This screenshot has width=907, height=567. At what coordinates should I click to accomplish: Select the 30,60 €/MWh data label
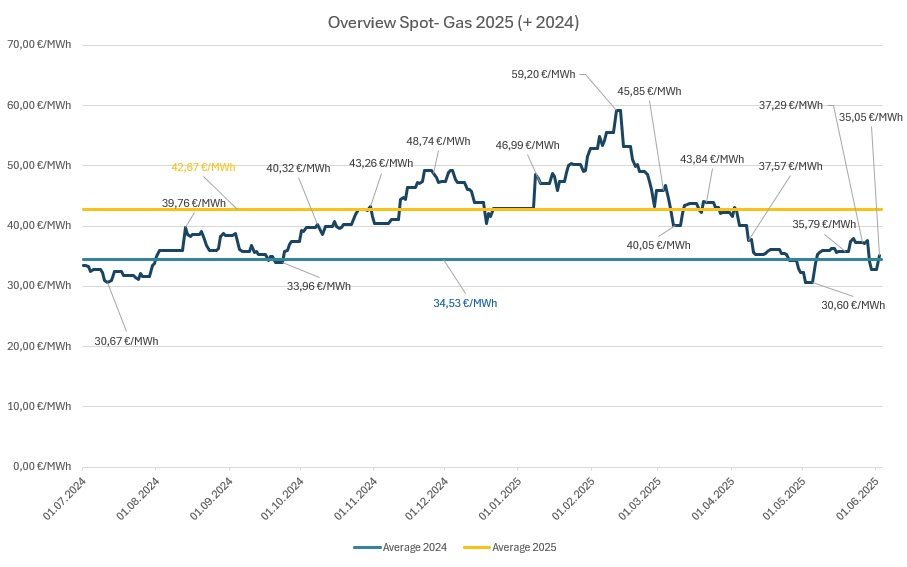coord(853,305)
